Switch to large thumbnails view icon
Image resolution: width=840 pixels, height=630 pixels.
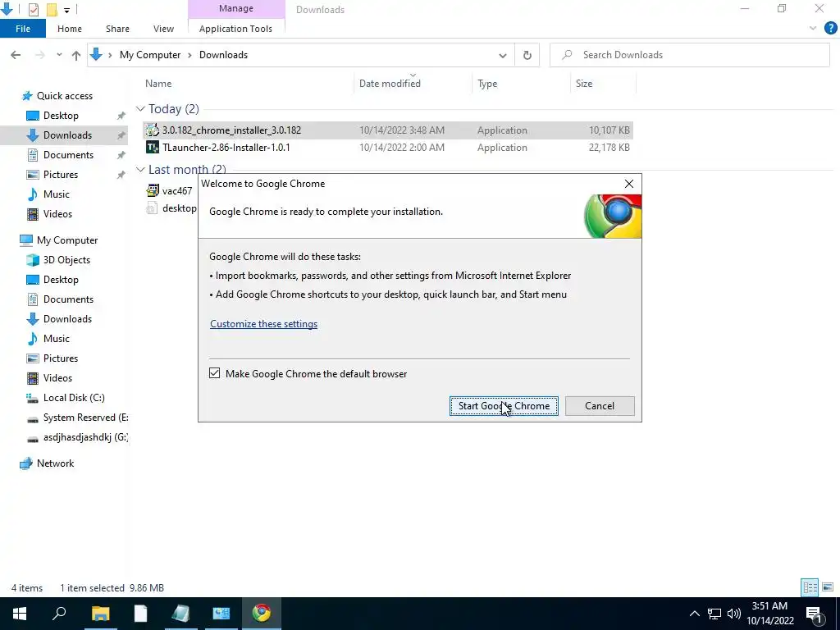pyautogui.click(x=828, y=587)
